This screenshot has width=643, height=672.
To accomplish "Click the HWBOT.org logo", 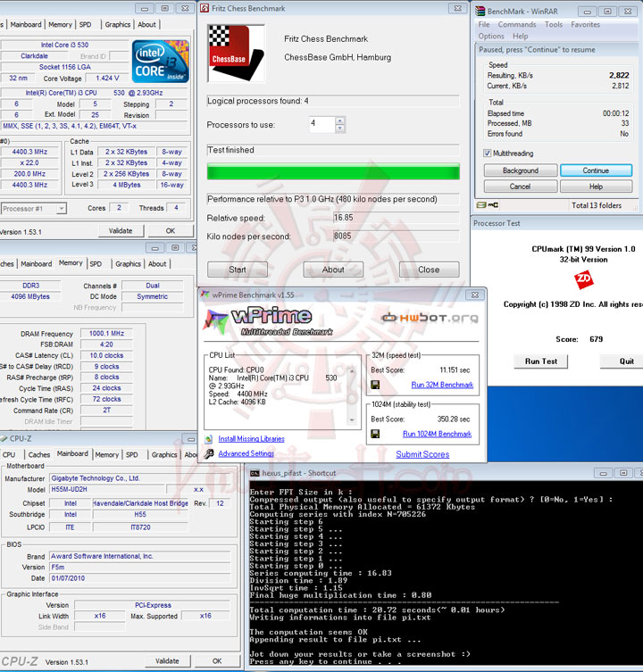I will click(430, 318).
